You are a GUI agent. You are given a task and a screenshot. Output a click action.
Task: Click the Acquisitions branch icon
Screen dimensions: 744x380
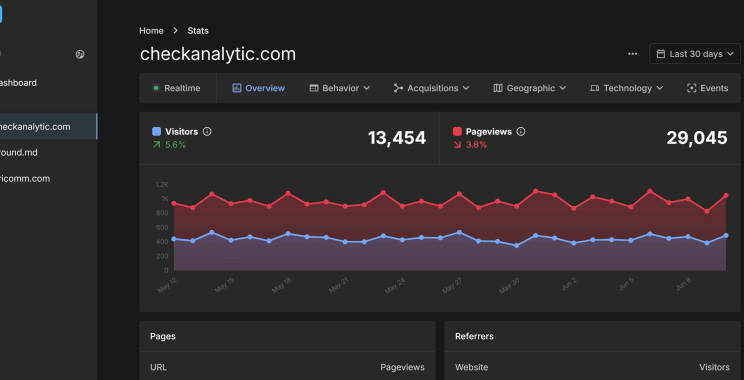[398, 88]
